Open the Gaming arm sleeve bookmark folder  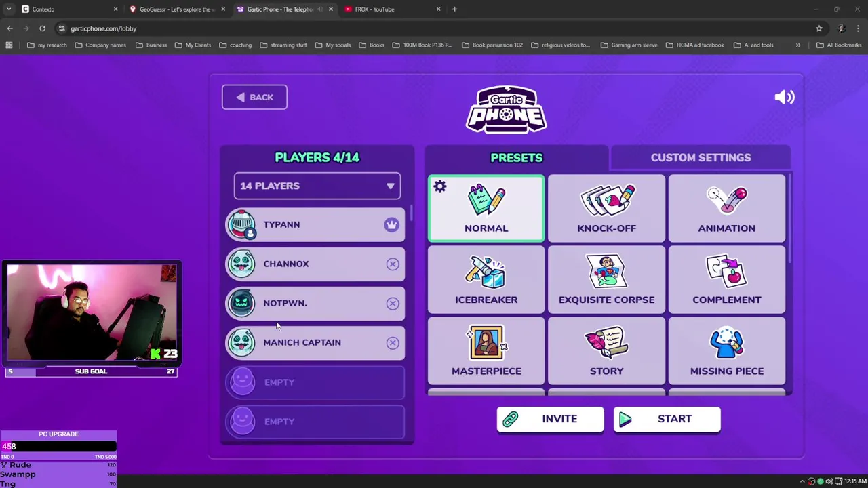click(629, 45)
